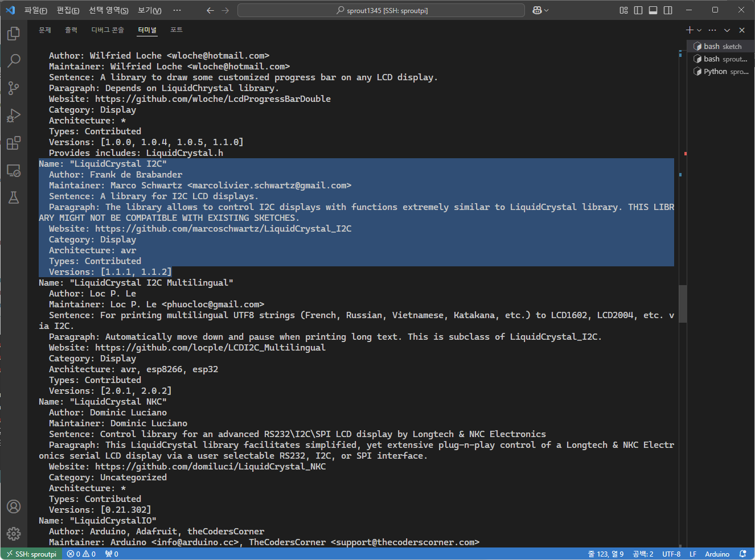Click the forwarded ports status item
The width and height of the screenshot is (755, 560).
112,554
